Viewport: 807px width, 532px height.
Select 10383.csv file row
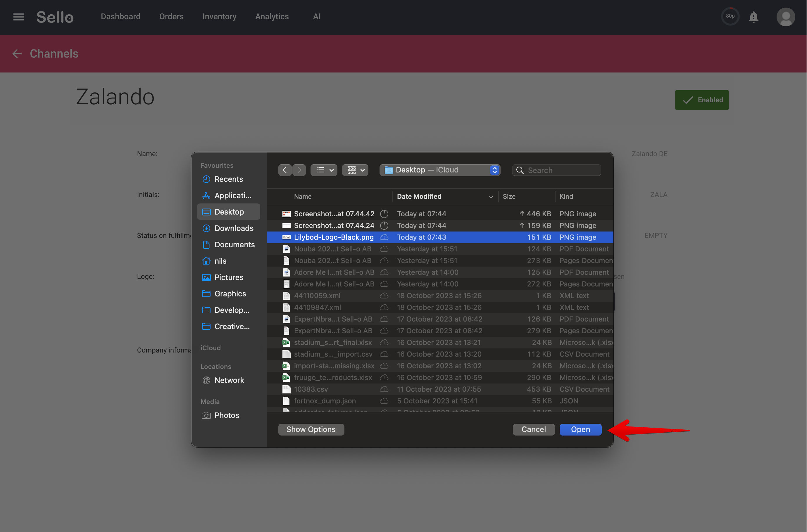pyautogui.click(x=440, y=389)
